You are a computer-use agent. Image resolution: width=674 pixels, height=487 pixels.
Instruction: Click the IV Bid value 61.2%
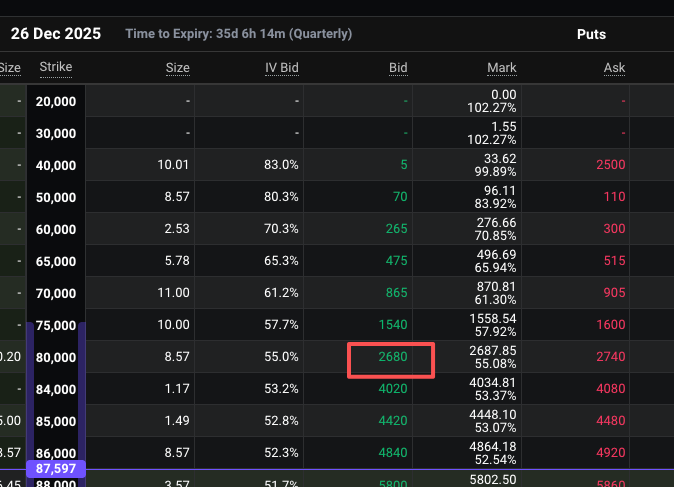[281, 292]
